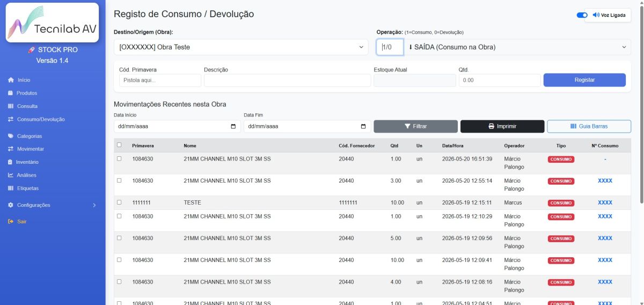This screenshot has width=644, height=305.
Task: Click the Cód. Primavera input field
Action: pyautogui.click(x=160, y=80)
